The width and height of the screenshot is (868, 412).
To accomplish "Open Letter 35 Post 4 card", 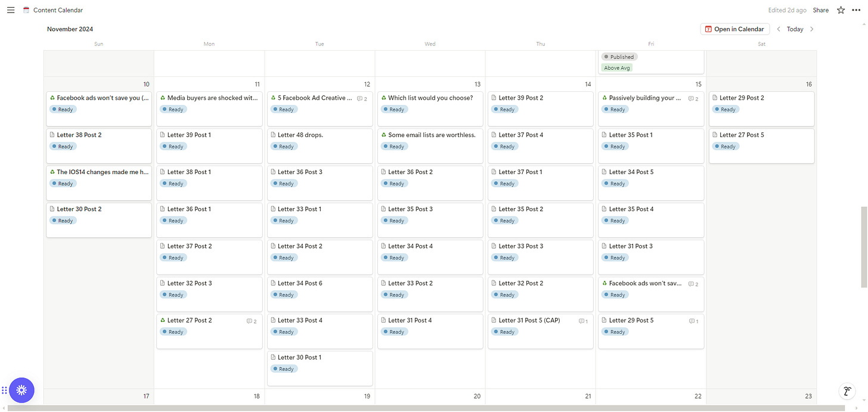I will pos(651,220).
